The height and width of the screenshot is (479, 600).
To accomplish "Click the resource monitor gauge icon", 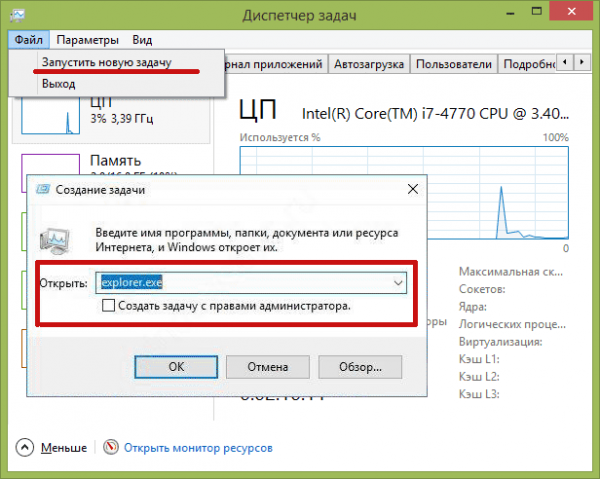I will [111, 447].
